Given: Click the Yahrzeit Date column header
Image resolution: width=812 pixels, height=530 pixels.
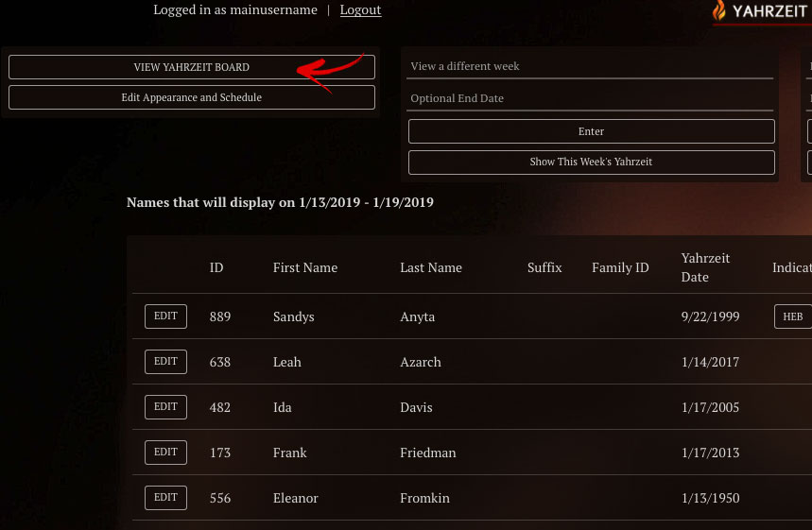Looking at the screenshot, I should (x=705, y=267).
